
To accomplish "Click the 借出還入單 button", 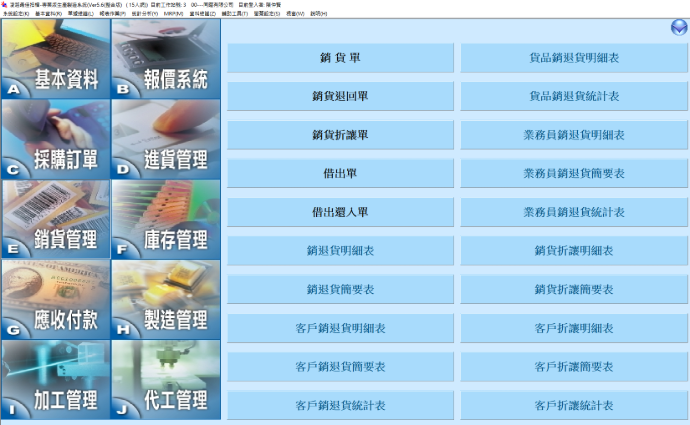I will [341, 213].
